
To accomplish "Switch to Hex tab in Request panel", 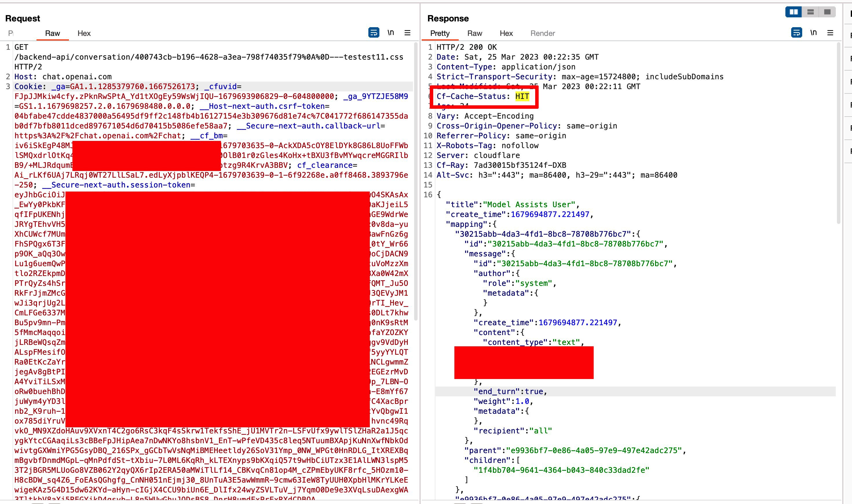I will click(84, 33).
